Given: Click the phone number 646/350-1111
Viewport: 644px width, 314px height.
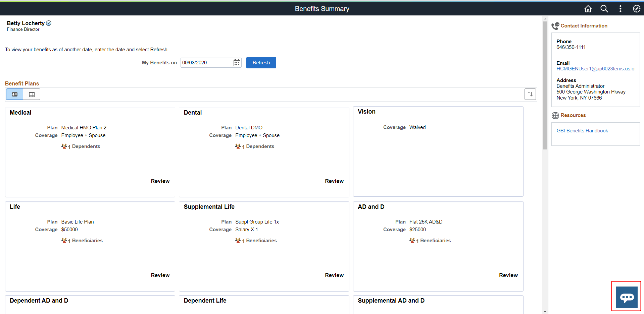Looking at the screenshot, I should coord(571,47).
